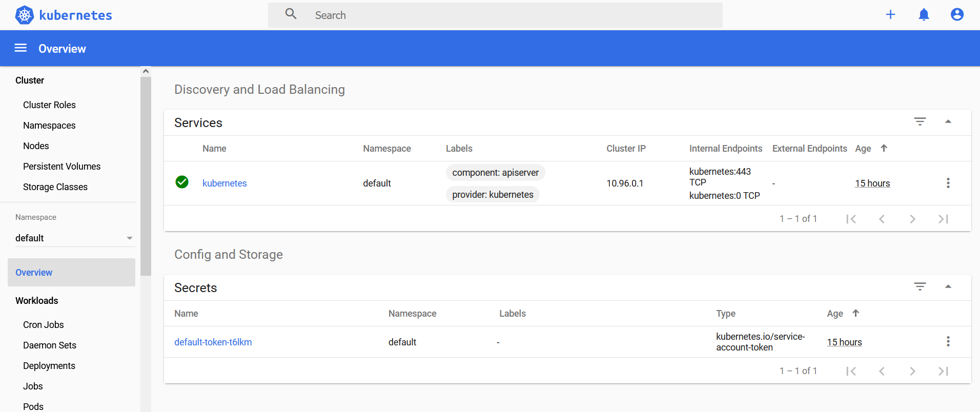Click kubernetes:443 TCP internal endpoint
Viewport: 980px width, 412px height.
(720, 177)
